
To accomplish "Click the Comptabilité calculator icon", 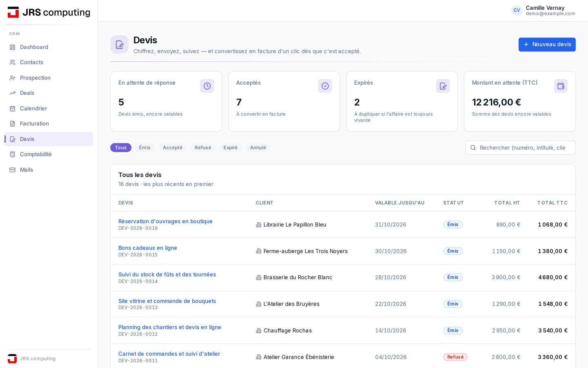I will tap(12, 154).
